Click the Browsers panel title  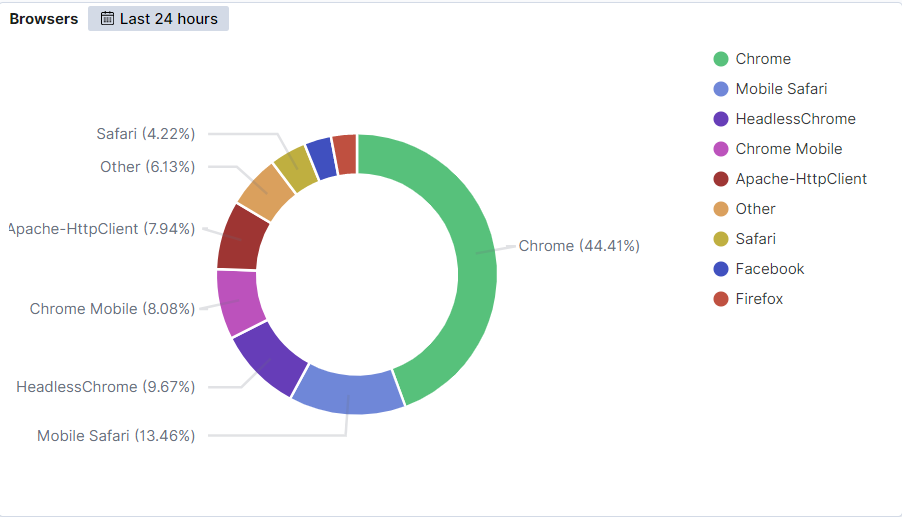coord(44,19)
